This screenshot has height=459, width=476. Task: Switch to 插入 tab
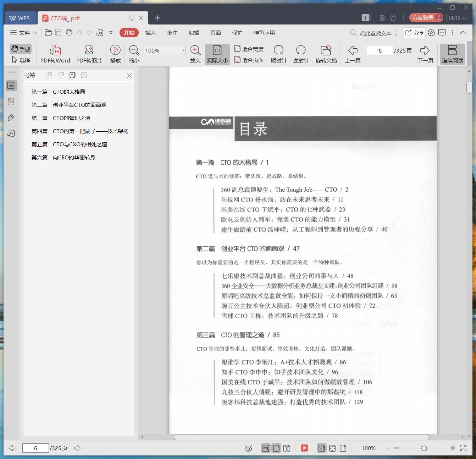pos(150,33)
